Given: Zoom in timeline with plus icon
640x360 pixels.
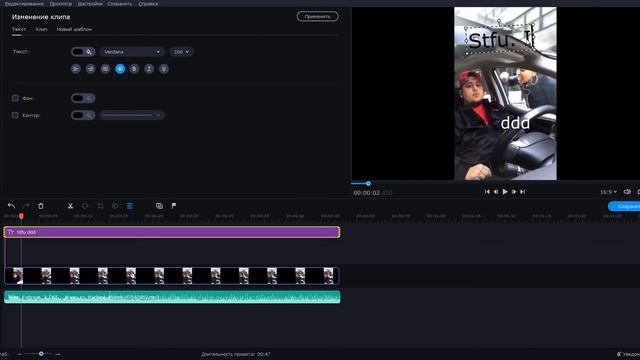Looking at the screenshot, I should [58, 354].
